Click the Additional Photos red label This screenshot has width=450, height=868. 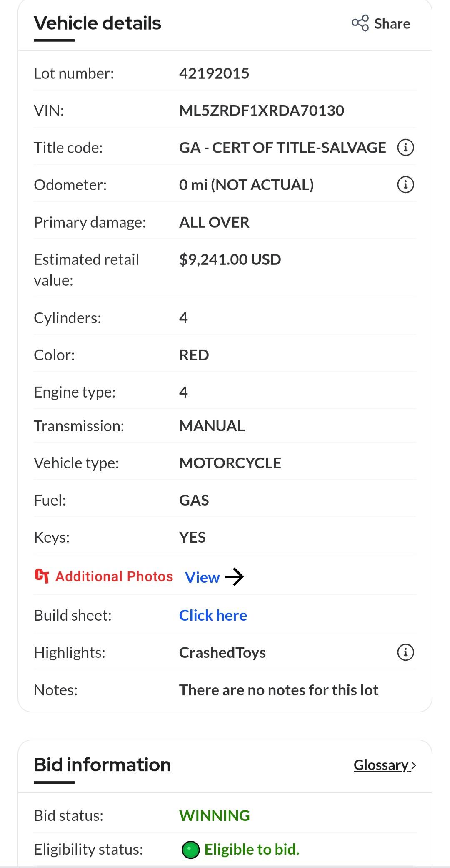tap(114, 576)
